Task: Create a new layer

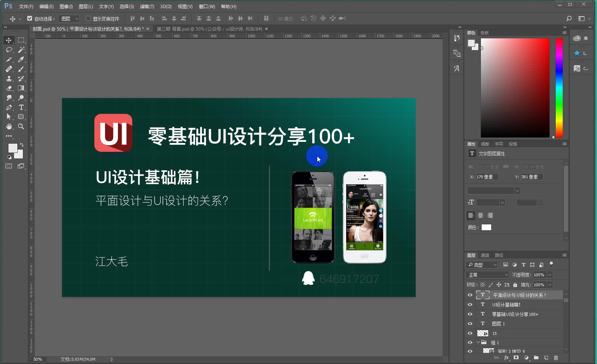Action: 546,358
